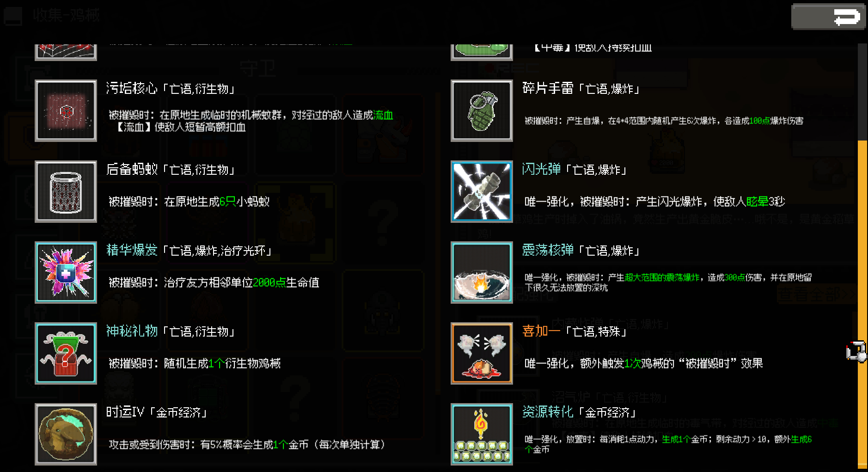868x472 pixels.
Task: Click the 闪光弹 title text
Action: tap(541, 169)
